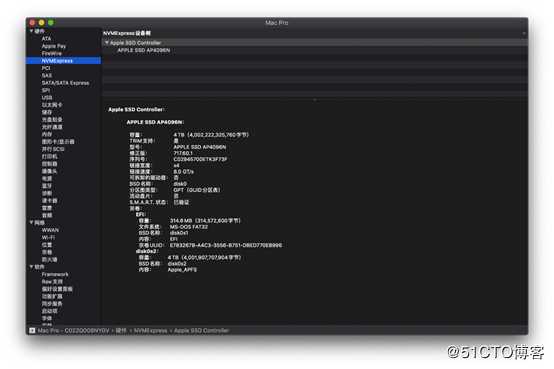Select 同步服务 under the software group

click(52, 304)
